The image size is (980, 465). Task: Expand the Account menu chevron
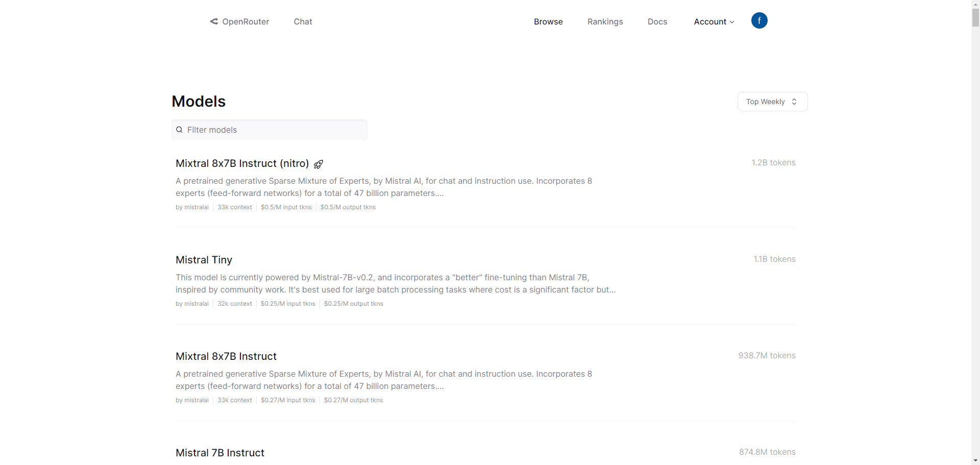click(x=732, y=22)
